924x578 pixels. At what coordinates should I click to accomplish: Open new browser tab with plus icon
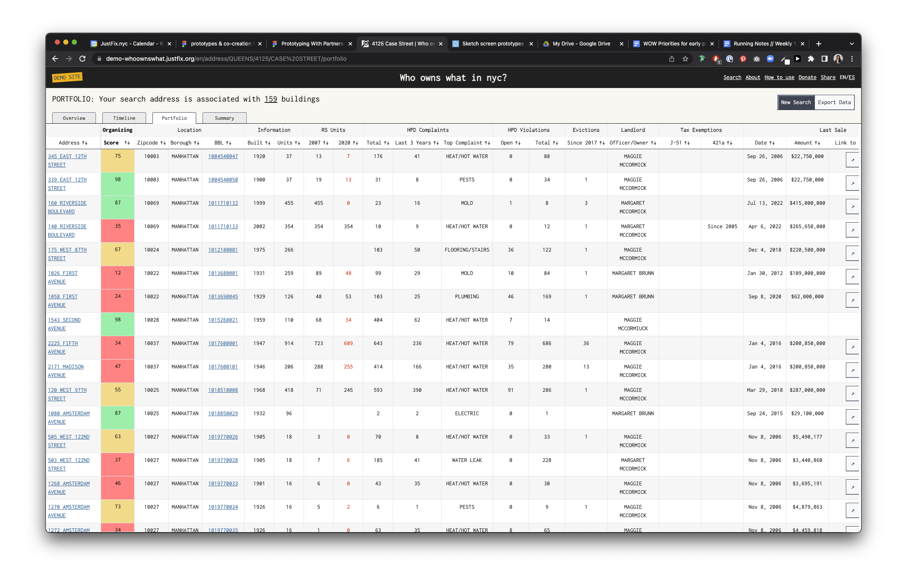tap(818, 44)
